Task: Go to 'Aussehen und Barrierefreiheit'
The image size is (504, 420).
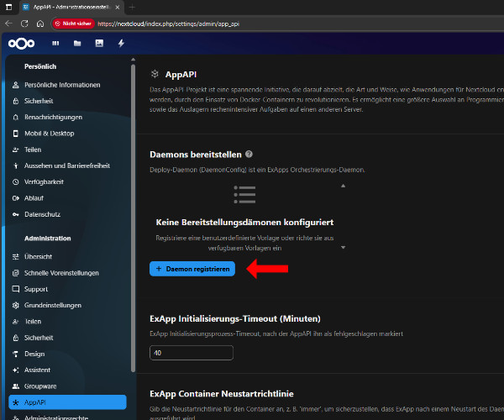Action: coord(67,165)
